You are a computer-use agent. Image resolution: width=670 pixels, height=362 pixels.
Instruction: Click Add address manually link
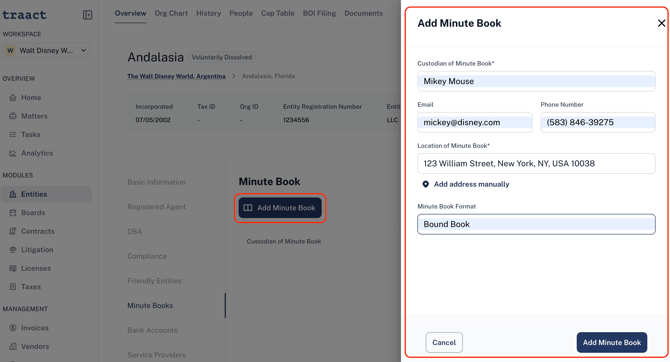point(471,184)
